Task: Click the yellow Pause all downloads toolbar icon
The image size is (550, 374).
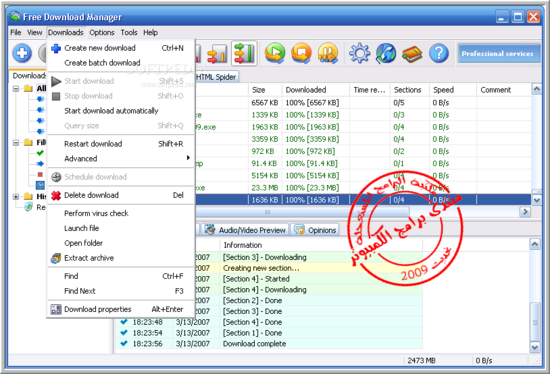Action: point(328,53)
